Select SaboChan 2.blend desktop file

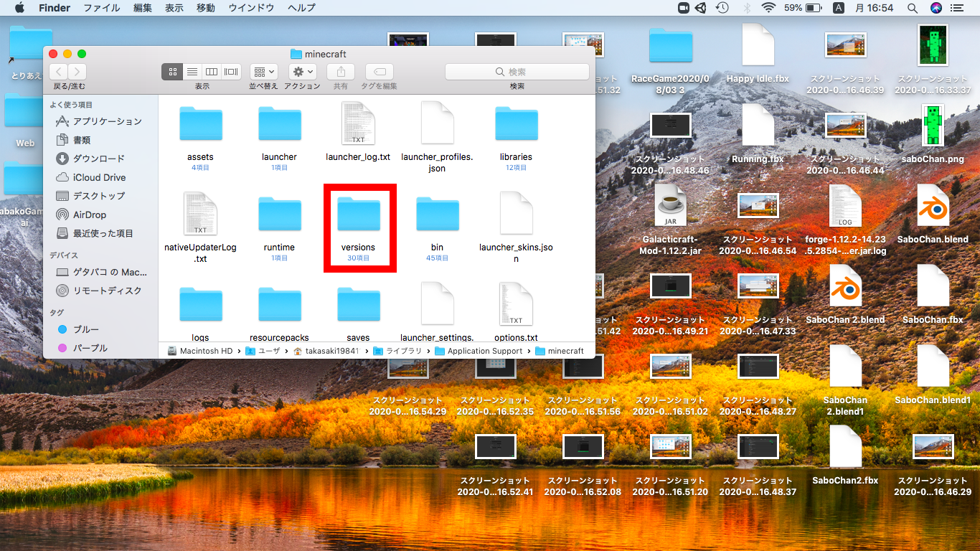pos(845,286)
